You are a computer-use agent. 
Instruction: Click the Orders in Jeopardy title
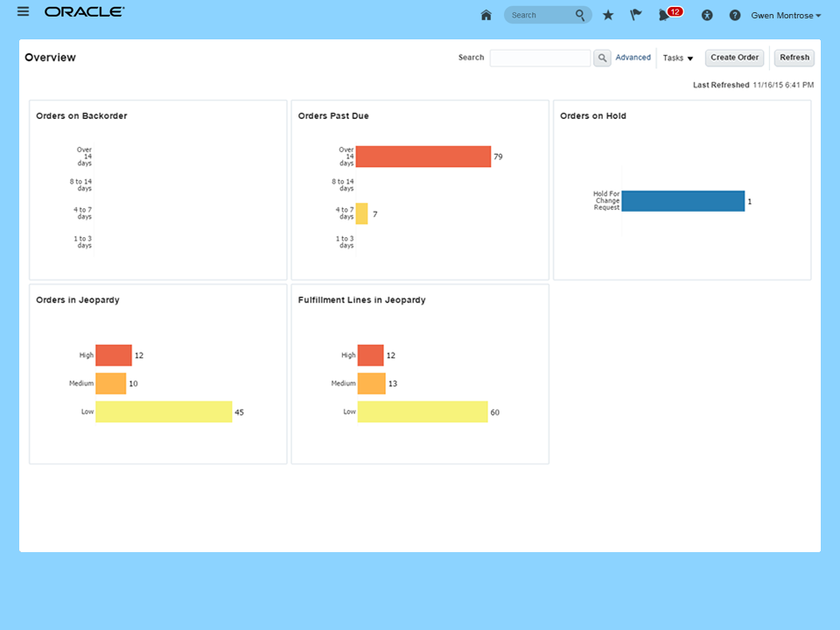coord(78,300)
